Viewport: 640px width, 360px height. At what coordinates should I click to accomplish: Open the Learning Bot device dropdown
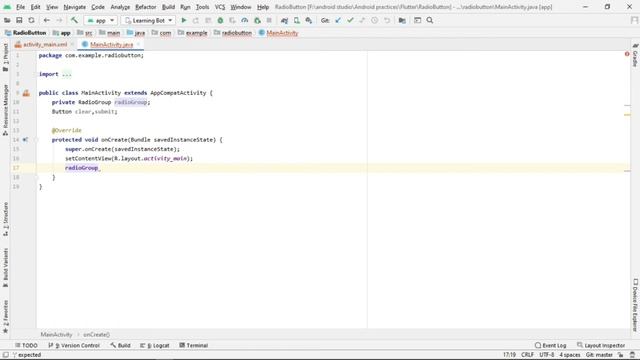click(x=148, y=20)
